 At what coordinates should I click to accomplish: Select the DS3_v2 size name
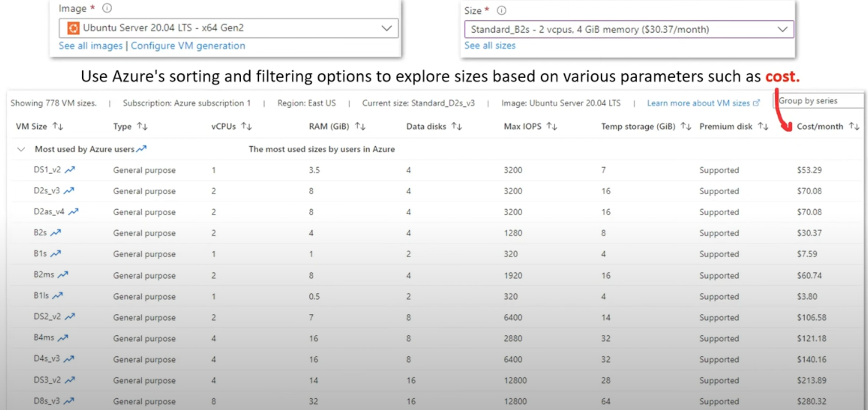[x=47, y=380]
